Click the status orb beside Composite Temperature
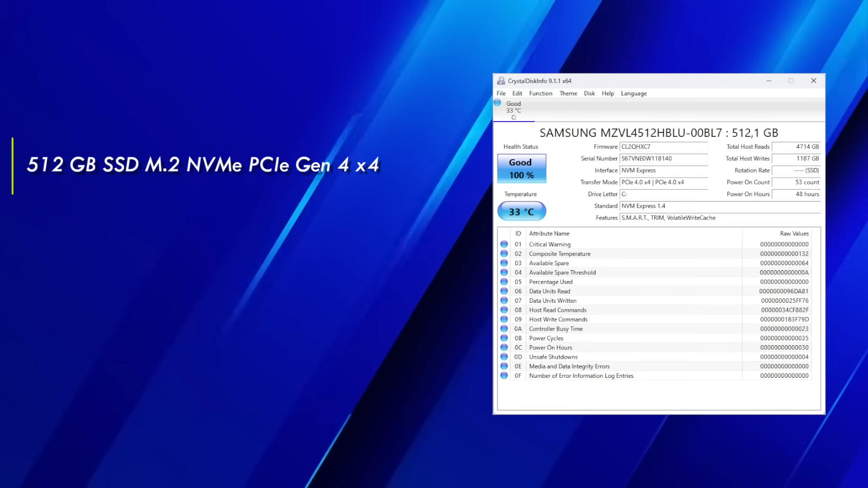Screen dimensions: 868x488 pos(504,253)
